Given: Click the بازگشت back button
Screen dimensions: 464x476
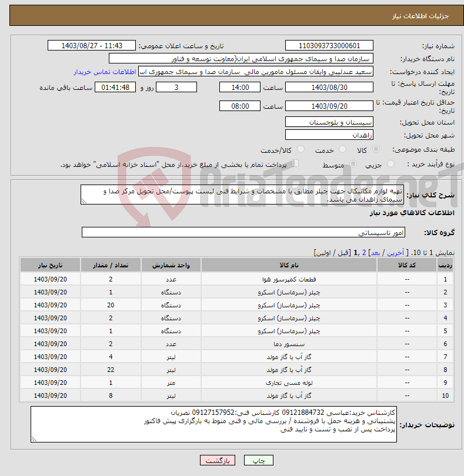Looking at the screenshot, I should coord(218,460).
